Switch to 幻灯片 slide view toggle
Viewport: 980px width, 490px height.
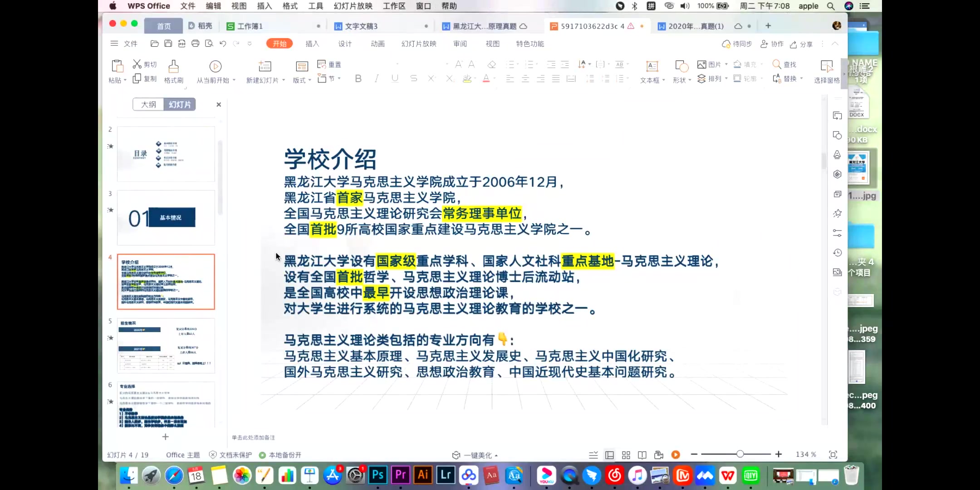tap(179, 104)
